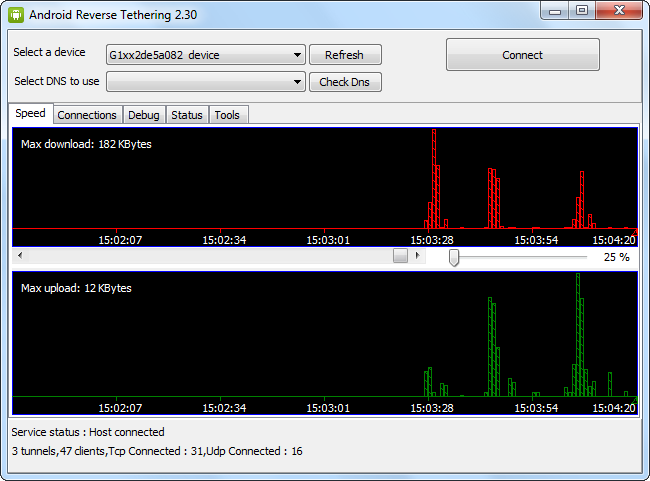
Task: Click 15:03:01 on the upload graph
Action: 328,408
